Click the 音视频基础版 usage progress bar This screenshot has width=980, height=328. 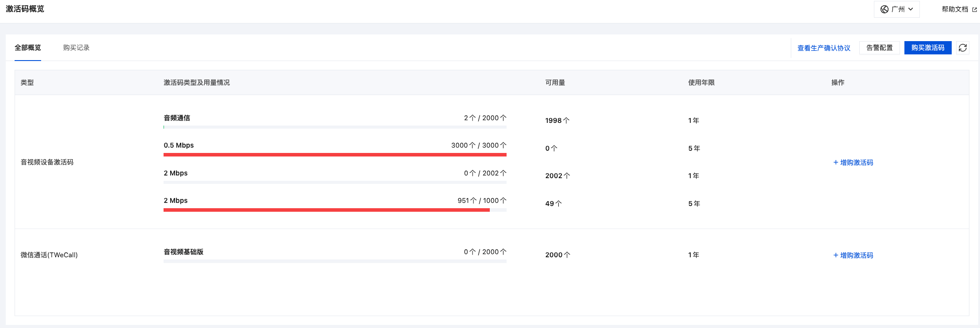click(335, 261)
